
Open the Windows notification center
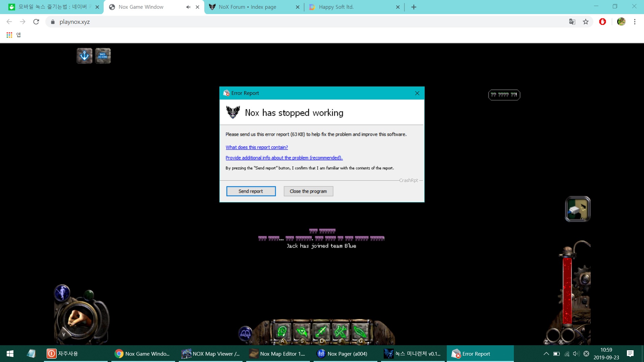[x=630, y=354]
